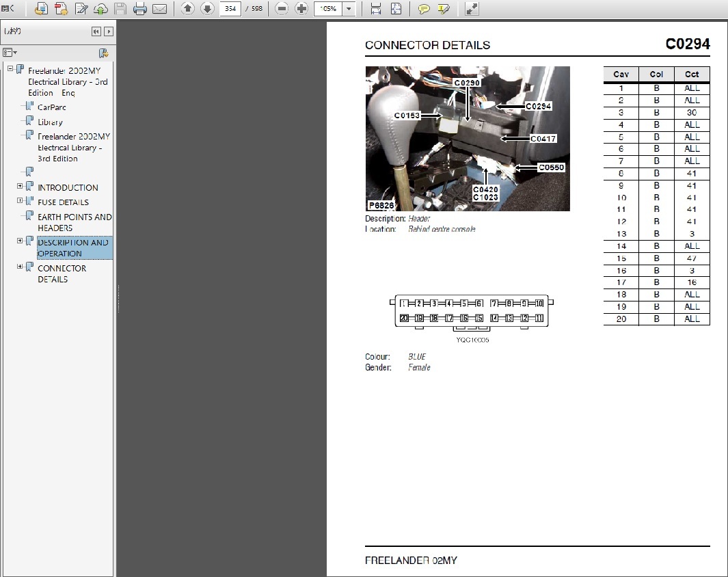Click the Cct value 16 in row 17
728x577 pixels.
[x=692, y=282]
